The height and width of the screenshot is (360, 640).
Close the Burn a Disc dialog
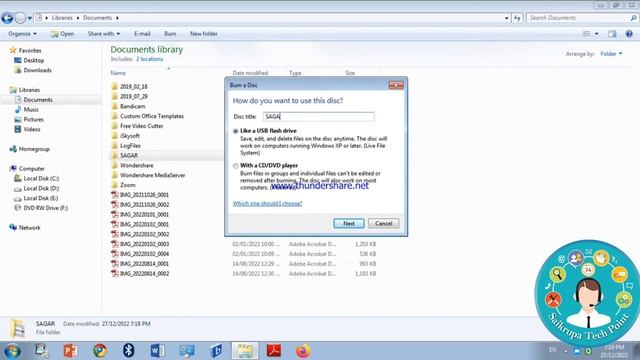[x=396, y=85]
